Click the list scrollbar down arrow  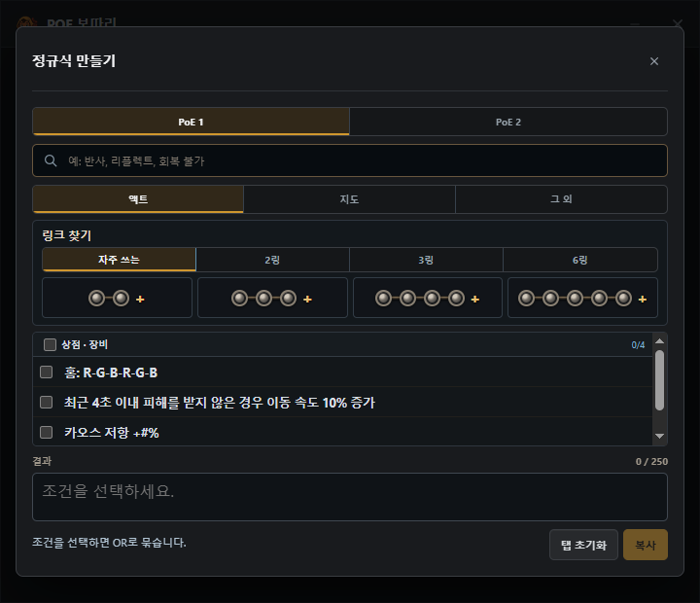659,436
